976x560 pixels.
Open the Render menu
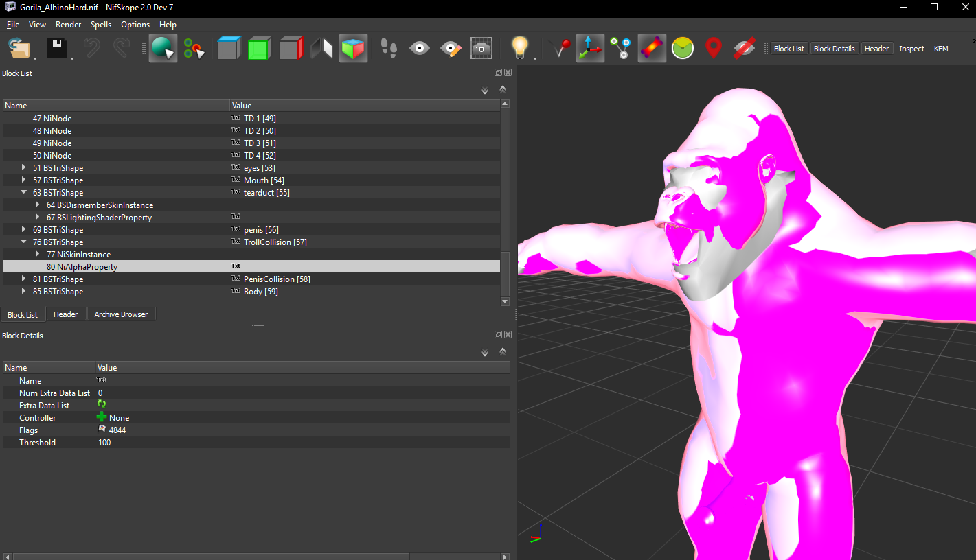[68, 25]
